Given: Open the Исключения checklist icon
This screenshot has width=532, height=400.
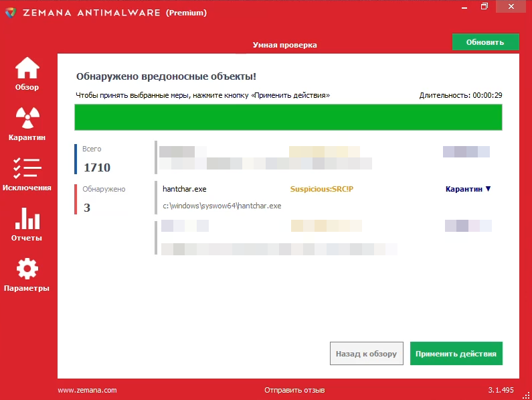Looking at the screenshot, I should tap(27, 168).
